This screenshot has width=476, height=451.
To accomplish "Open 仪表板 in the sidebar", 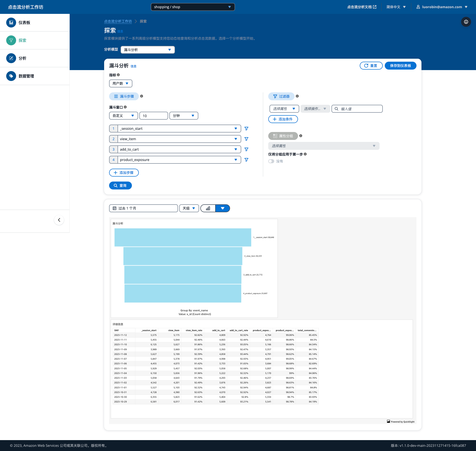I will point(24,23).
